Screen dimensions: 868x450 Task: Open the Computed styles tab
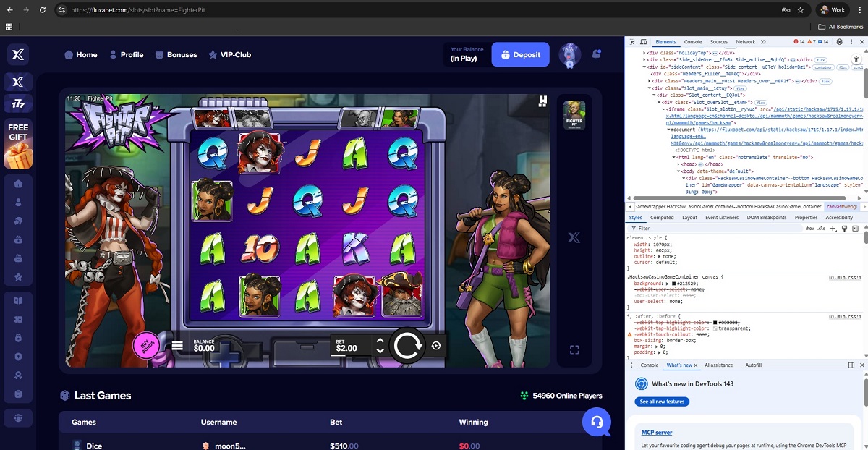661,217
